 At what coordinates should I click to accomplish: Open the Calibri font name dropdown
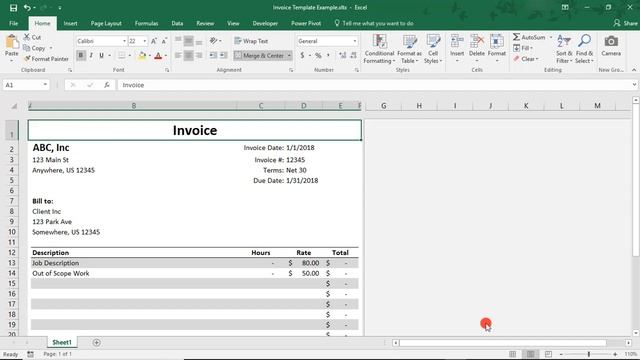click(124, 41)
